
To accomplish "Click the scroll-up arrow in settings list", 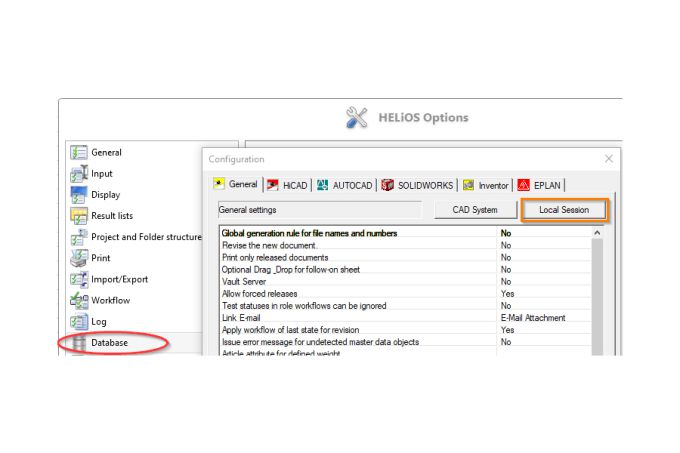I will (597, 233).
